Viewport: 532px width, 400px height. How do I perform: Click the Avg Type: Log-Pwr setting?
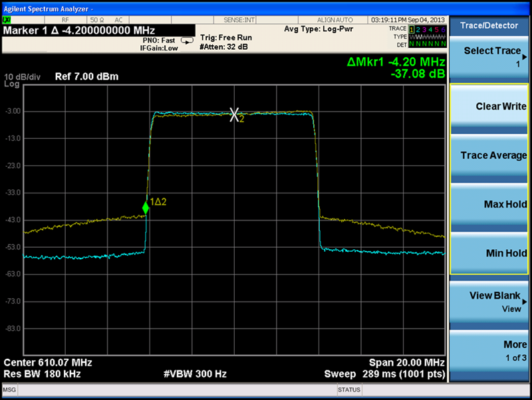[x=319, y=29]
